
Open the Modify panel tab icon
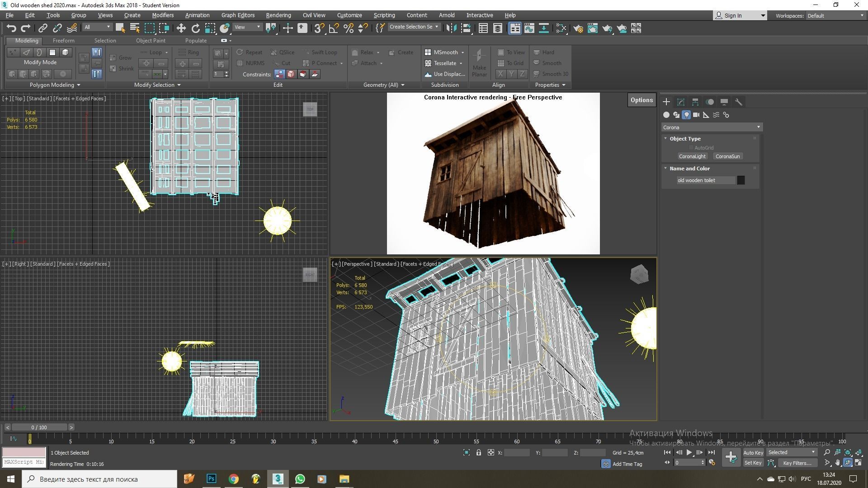tap(681, 102)
